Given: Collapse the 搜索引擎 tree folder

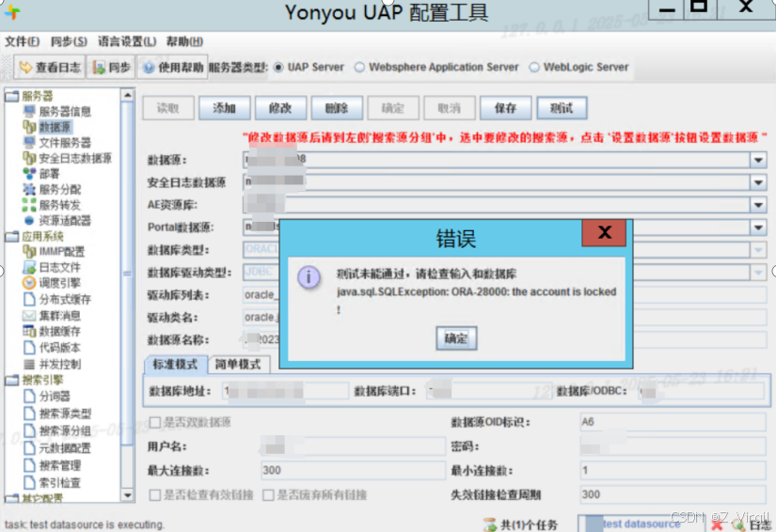Looking at the screenshot, I should click(12, 381).
